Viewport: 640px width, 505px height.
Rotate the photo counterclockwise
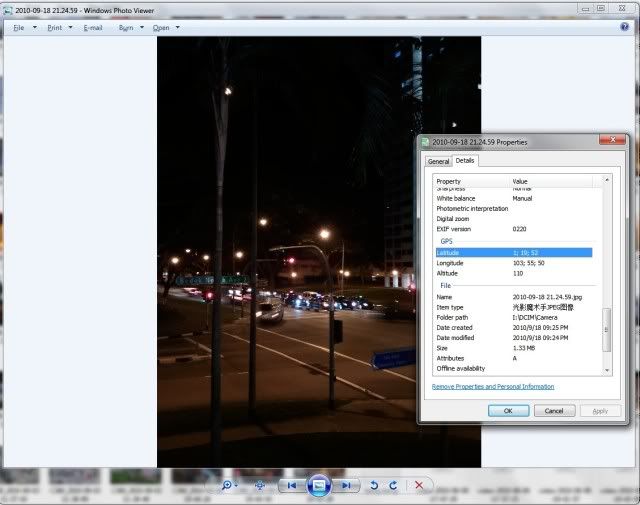click(375, 485)
